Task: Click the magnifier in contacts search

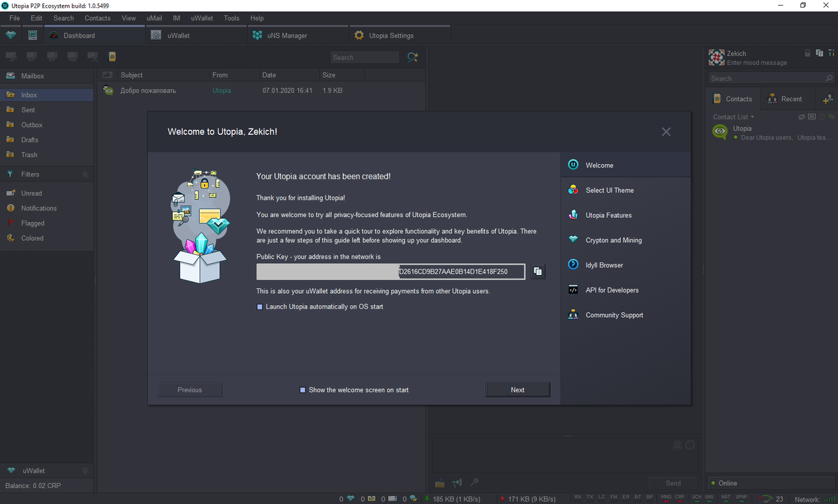Action: (x=829, y=78)
